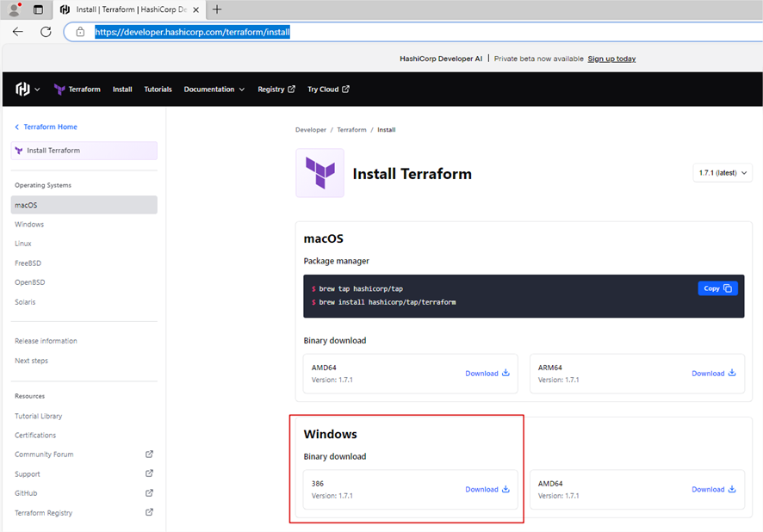Jump to OpenBSD section in sidebar
This screenshot has height=532, width=763.
coord(29,282)
